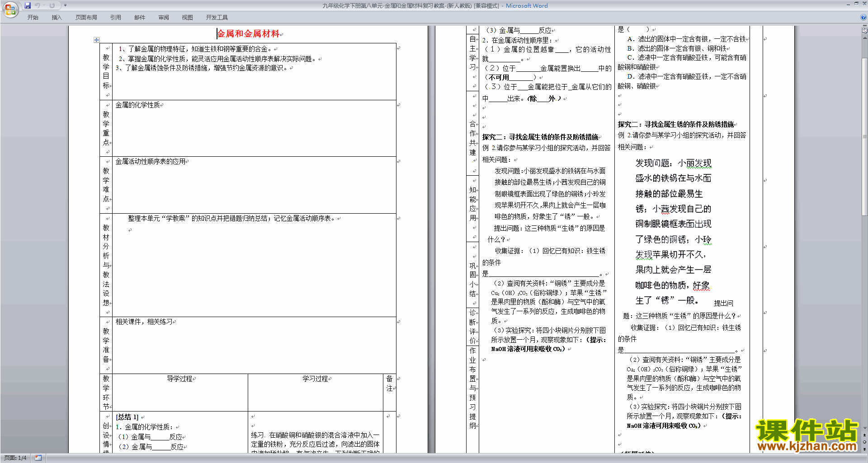
Task: Open the 开发工具 ribbon tab
Action: pos(217,17)
